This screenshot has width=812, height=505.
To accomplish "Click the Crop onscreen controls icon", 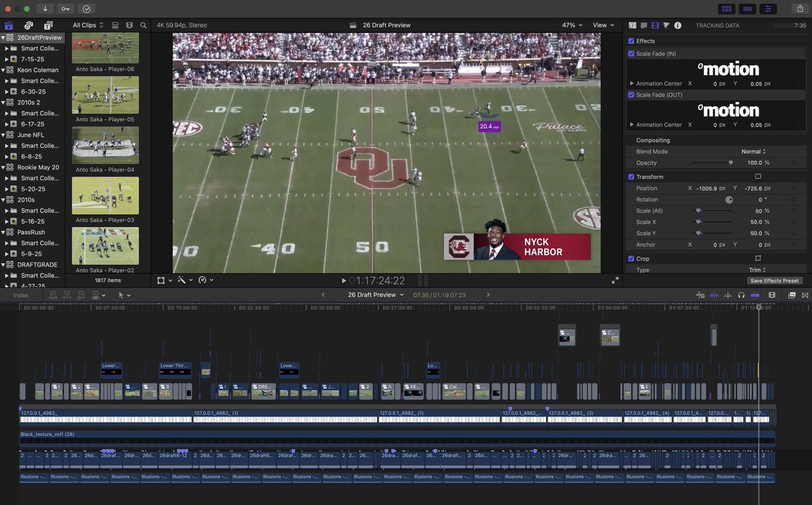I will click(x=758, y=258).
